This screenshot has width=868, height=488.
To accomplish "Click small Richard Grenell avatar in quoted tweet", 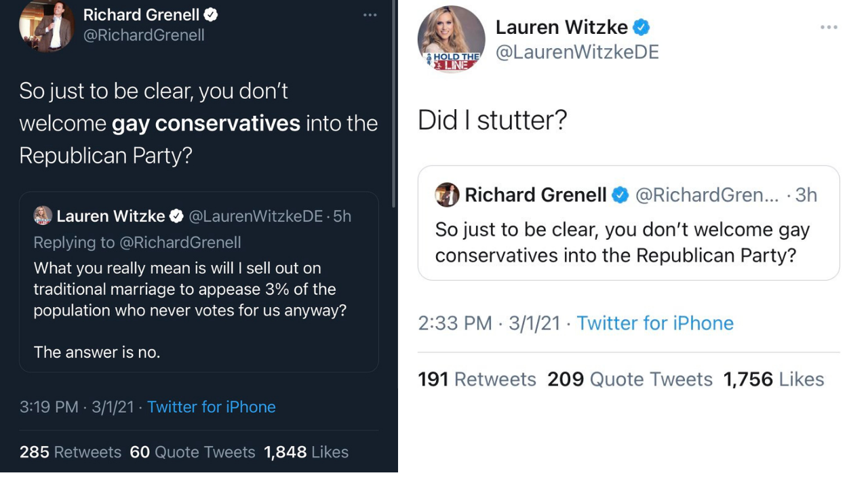I will [447, 195].
